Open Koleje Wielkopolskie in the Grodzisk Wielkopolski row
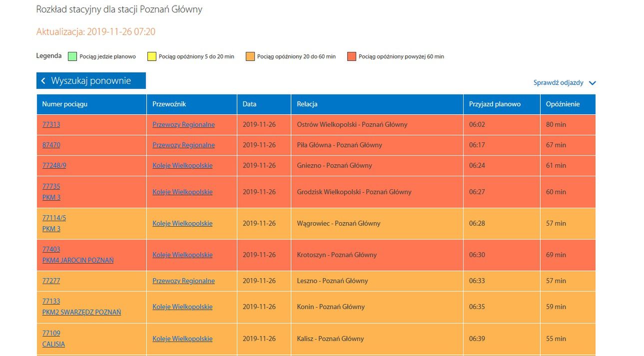 (x=182, y=192)
